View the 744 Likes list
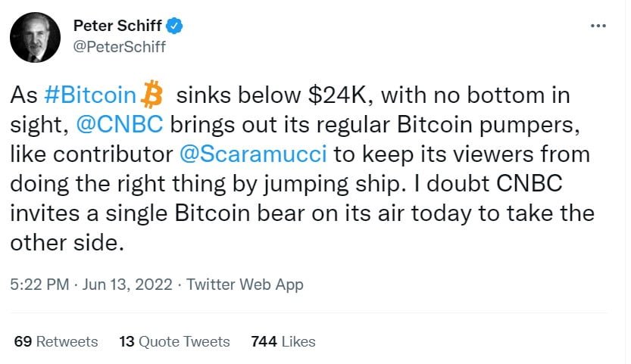 [x=283, y=341]
